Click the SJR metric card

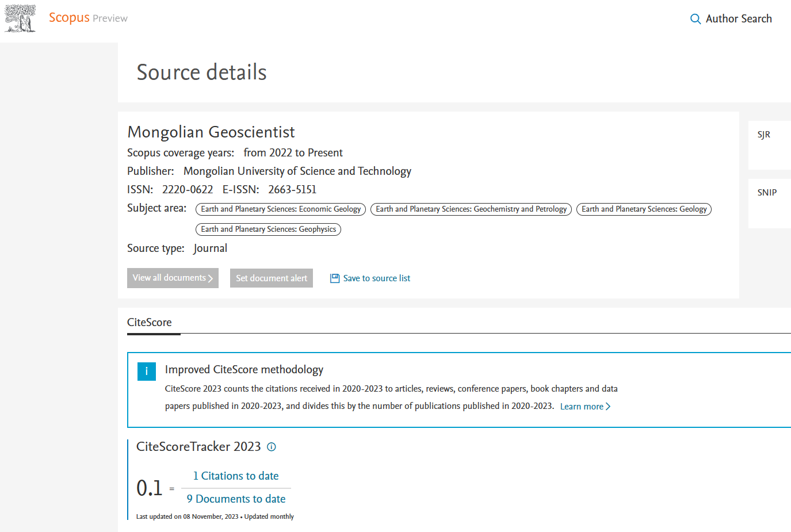pos(770,145)
